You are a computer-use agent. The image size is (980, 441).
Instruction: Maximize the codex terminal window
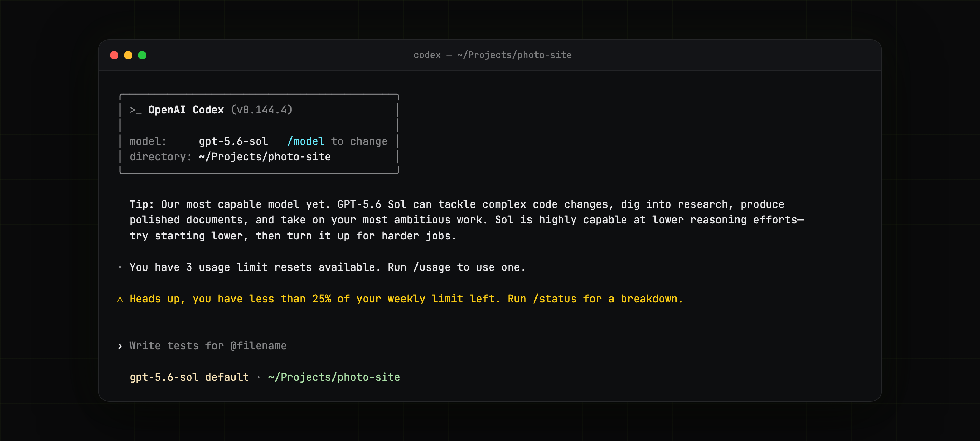(142, 56)
